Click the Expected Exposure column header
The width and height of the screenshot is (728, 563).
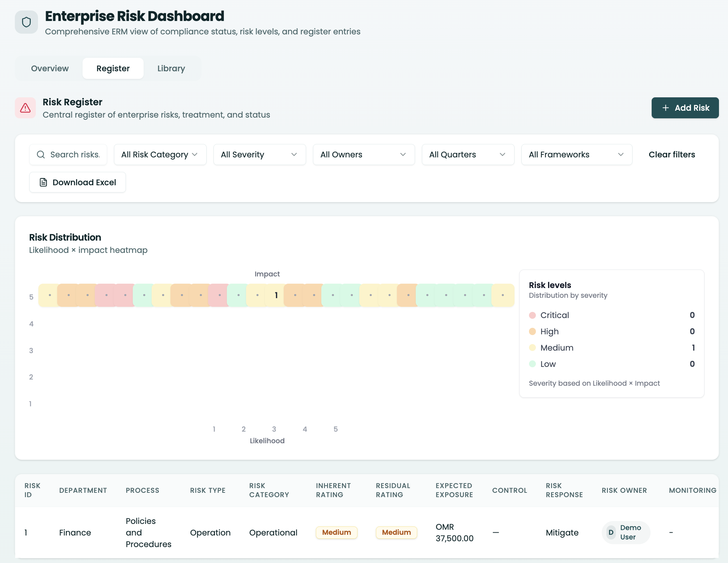[x=454, y=490]
